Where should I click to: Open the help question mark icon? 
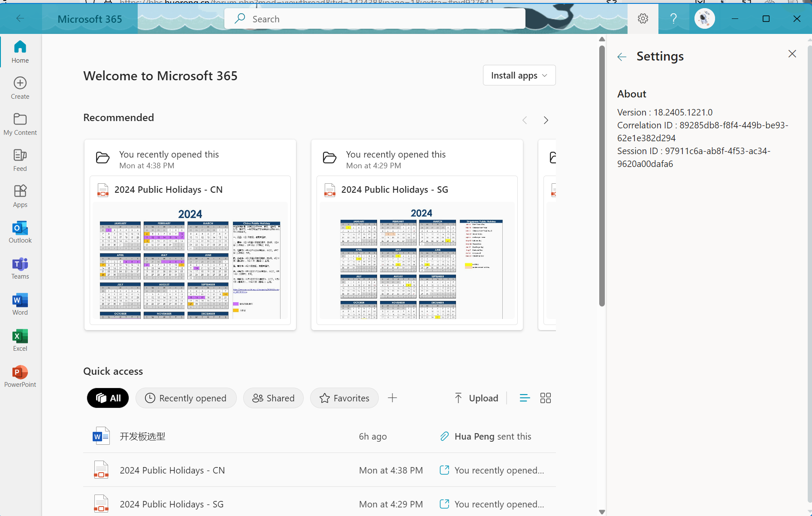point(673,18)
